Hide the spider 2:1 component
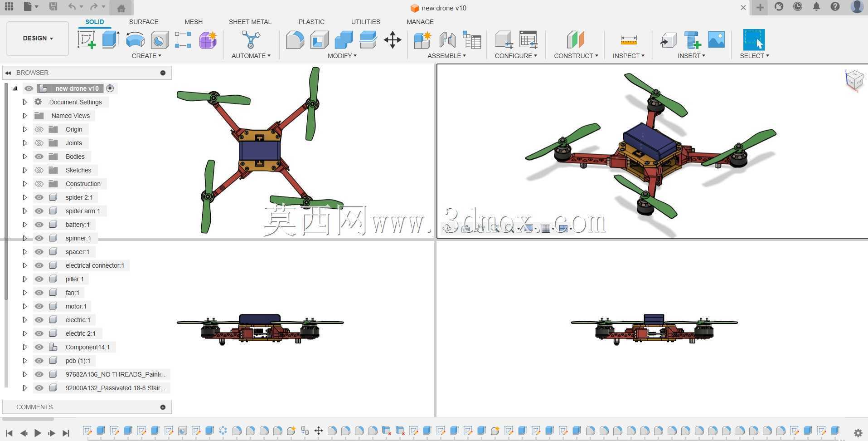The height and width of the screenshot is (441, 868). pyautogui.click(x=39, y=197)
